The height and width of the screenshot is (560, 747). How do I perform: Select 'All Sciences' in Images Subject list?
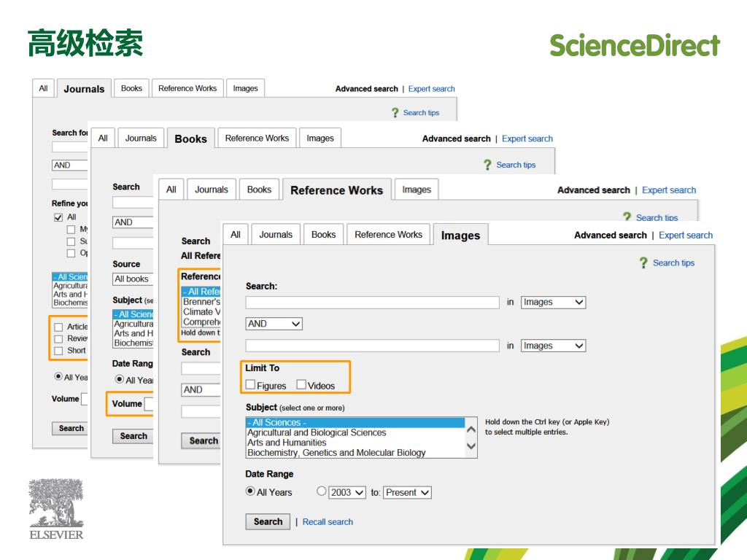coord(355,422)
